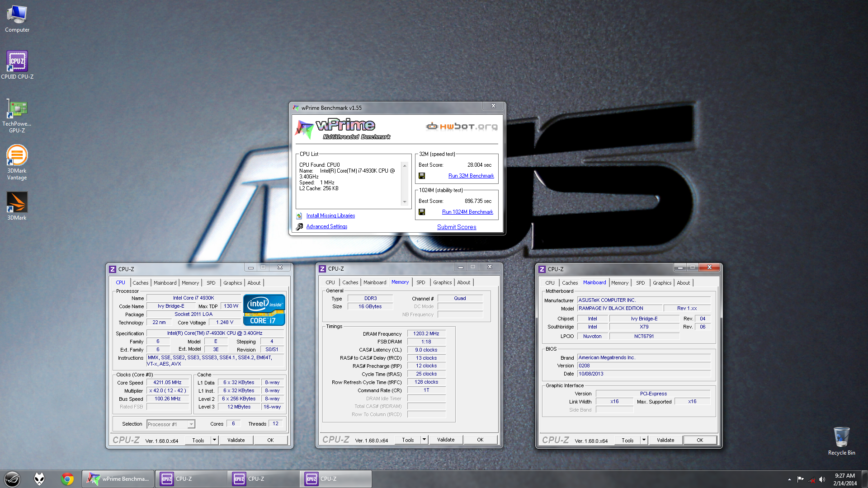Screen dimensions: 868x488
Task: Click Tools button in the right CPU-Z window
Action: (627, 440)
